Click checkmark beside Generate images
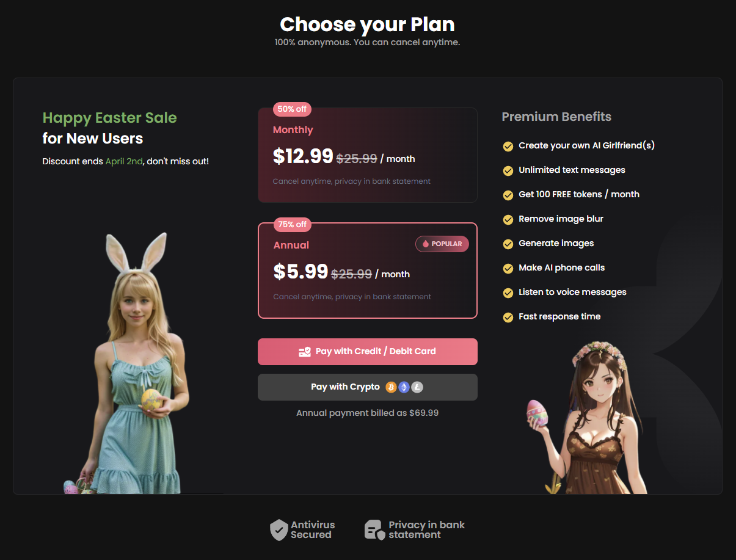 (x=508, y=244)
